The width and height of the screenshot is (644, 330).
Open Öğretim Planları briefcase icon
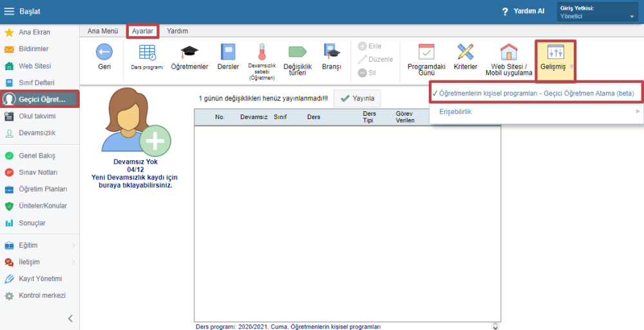click(x=8, y=190)
